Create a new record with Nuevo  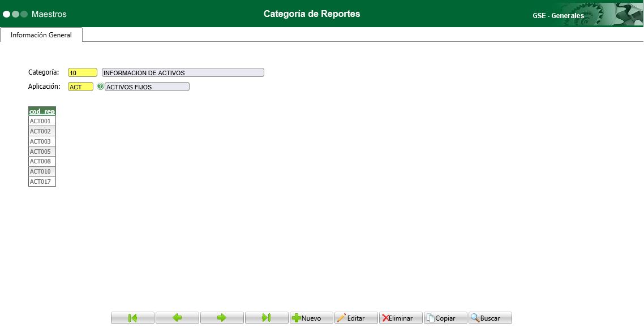coord(311,318)
